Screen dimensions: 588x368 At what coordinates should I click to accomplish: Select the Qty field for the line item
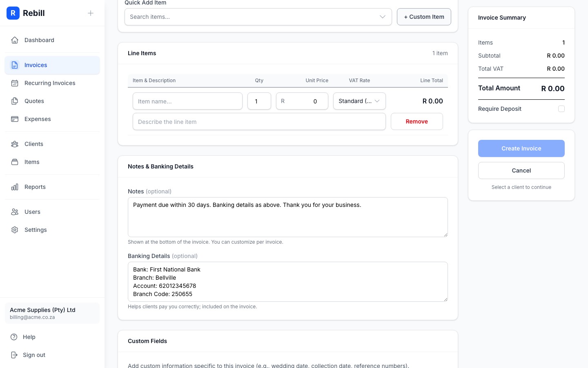click(259, 101)
